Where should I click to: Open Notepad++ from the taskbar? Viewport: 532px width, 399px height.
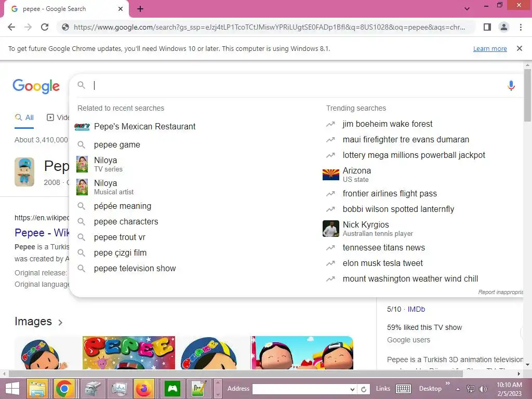pos(199,389)
